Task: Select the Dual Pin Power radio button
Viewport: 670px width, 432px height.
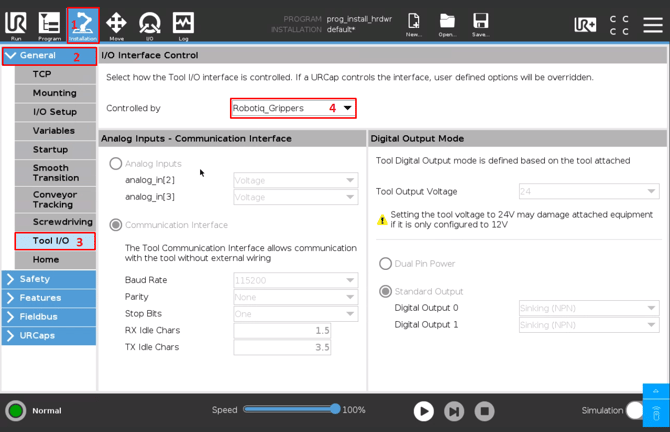Action: click(385, 264)
